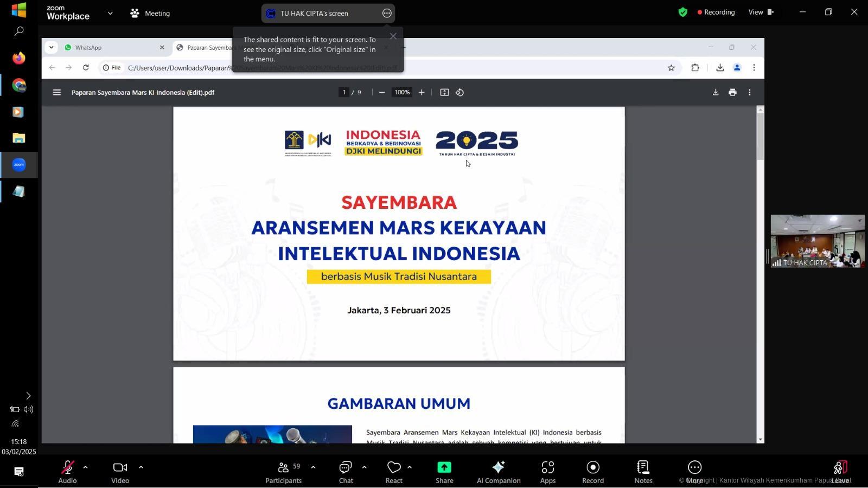Toggle the Video camera on

(120, 472)
